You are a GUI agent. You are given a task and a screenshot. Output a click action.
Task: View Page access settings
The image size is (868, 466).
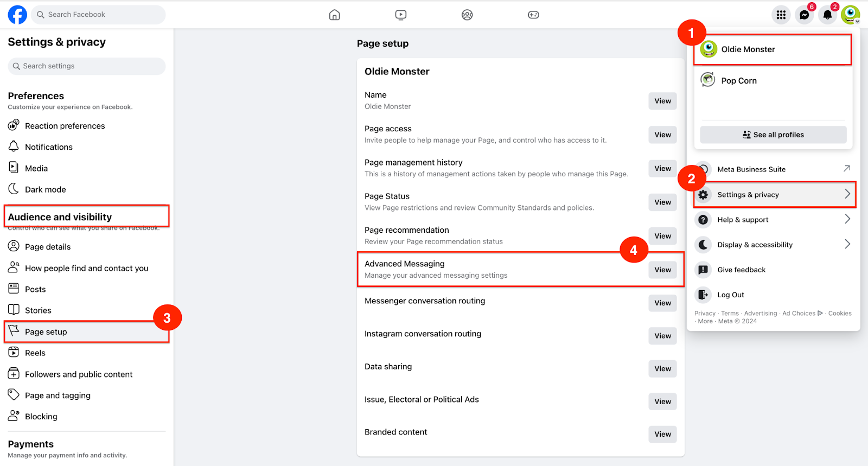click(662, 135)
